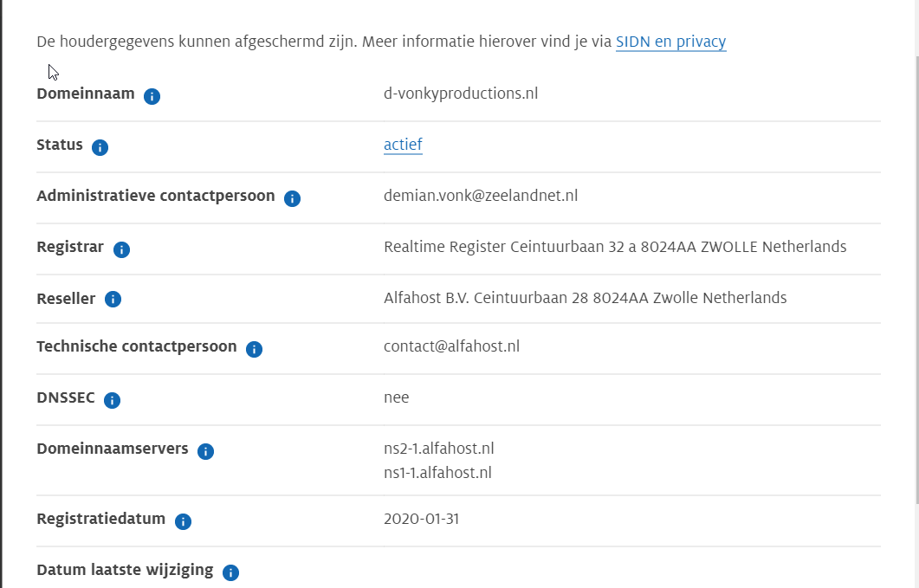Screen dimensions: 919x588
Task: Click the ns2-1.alfahost.nl nameserver entry
Action: click(x=439, y=449)
